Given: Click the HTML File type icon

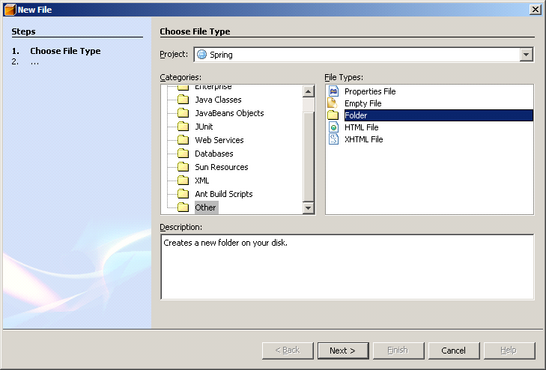Looking at the screenshot, I should point(334,127).
